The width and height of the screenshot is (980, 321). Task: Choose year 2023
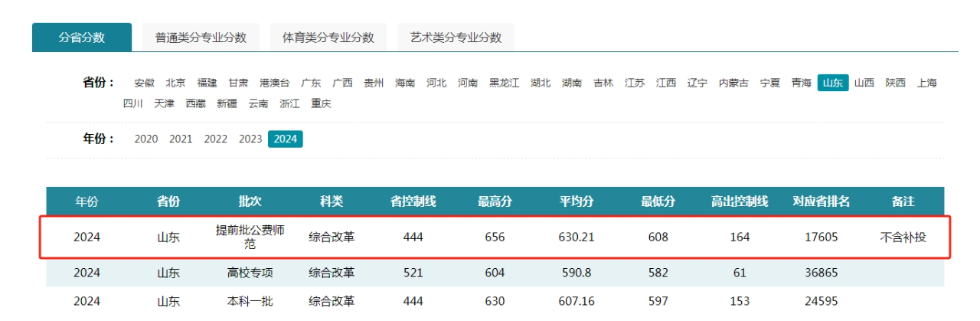pos(250,139)
